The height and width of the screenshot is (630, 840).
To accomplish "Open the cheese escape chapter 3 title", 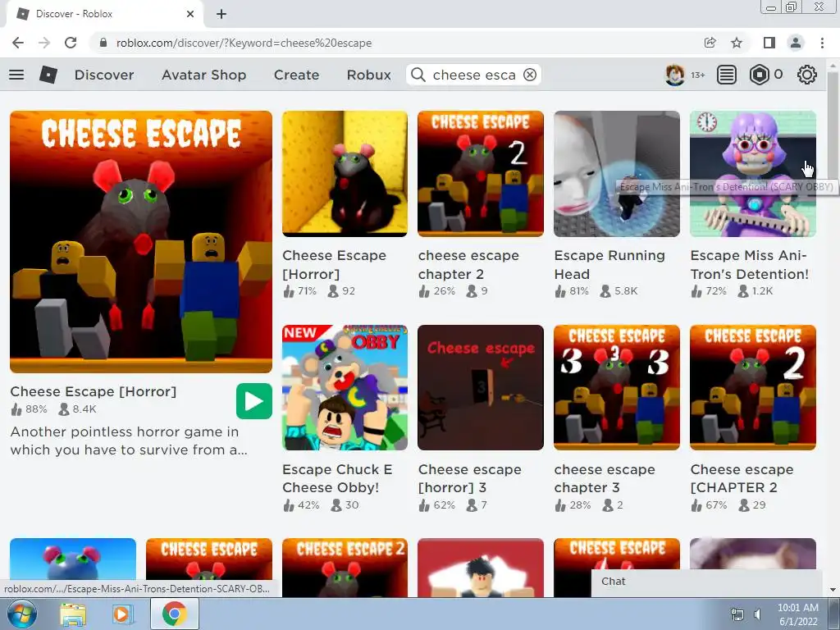I will 605,478.
